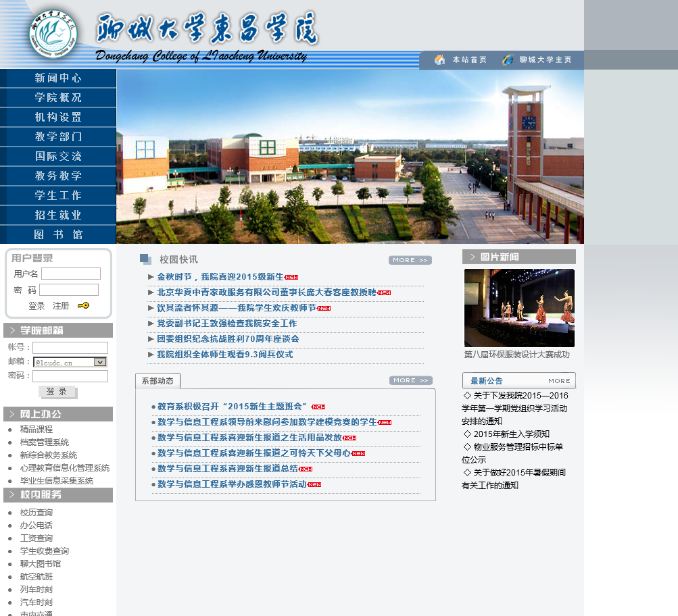Open 航空航班 link
Image resolution: width=678 pixels, height=616 pixels.
click(x=37, y=577)
